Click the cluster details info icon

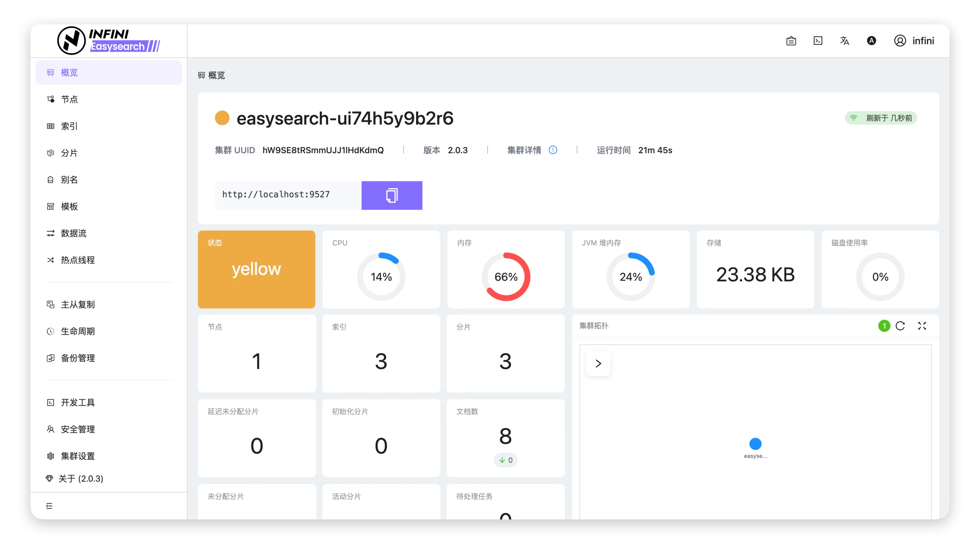(553, 150)
